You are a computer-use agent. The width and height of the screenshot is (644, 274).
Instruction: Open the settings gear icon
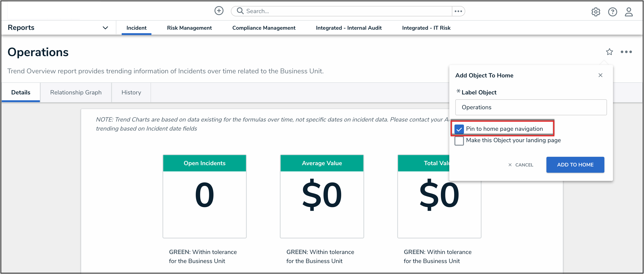(596, 12)
